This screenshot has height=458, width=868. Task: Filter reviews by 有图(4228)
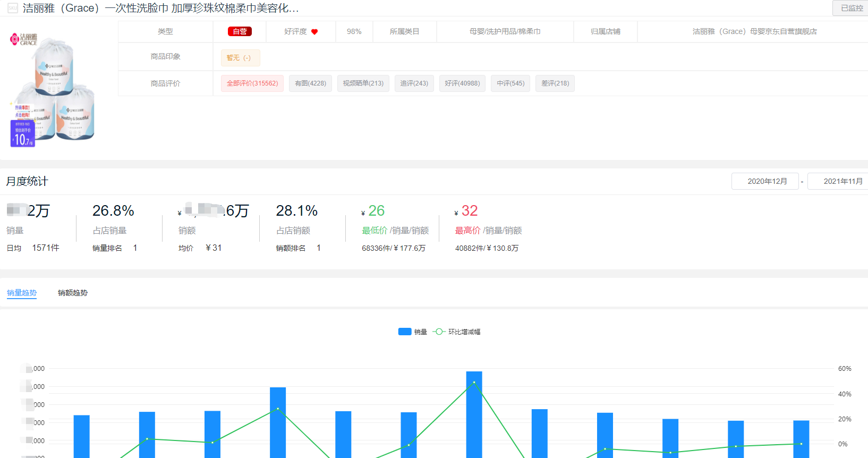[x=310, y=83]
